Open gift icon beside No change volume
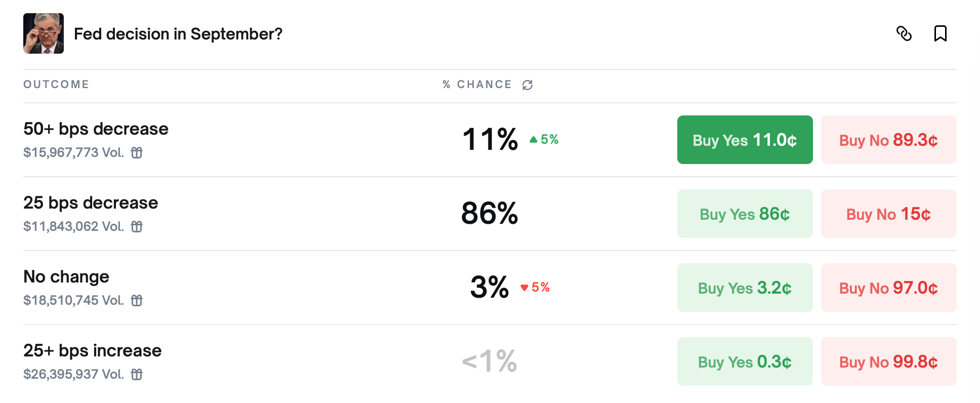 pyautogui.click(x=137, y=300)
